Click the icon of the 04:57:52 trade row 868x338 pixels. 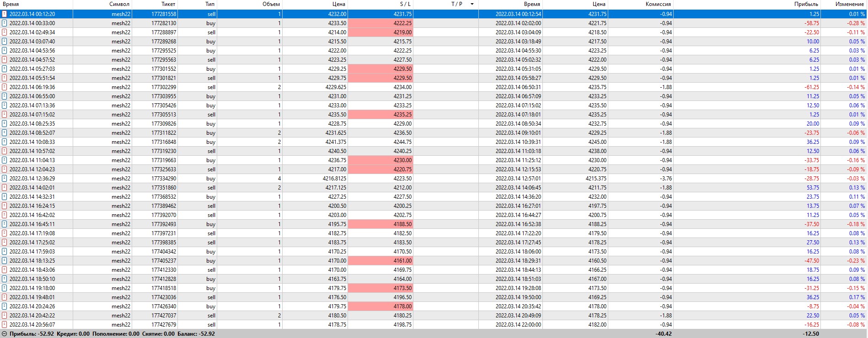click(5, 60)
